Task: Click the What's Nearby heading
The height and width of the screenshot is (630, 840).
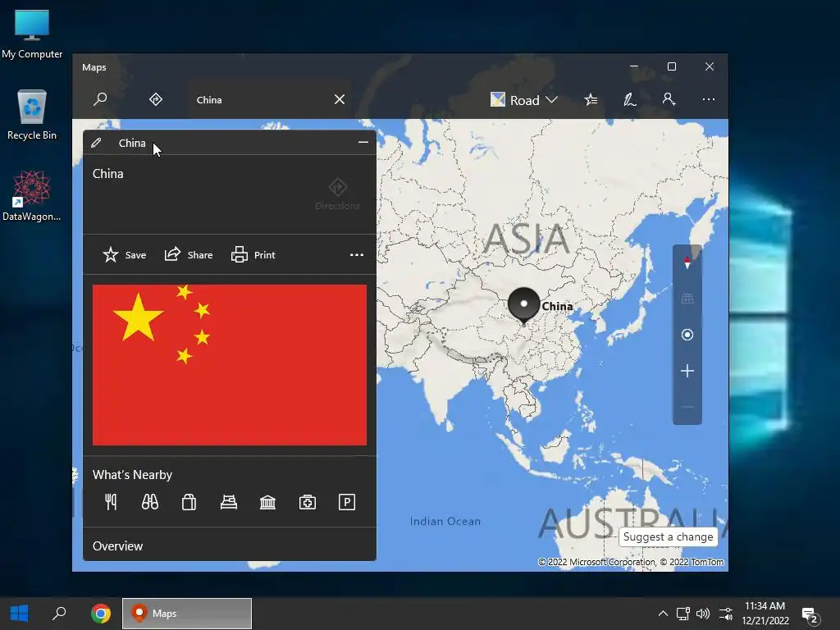Action: pos(132,475)
